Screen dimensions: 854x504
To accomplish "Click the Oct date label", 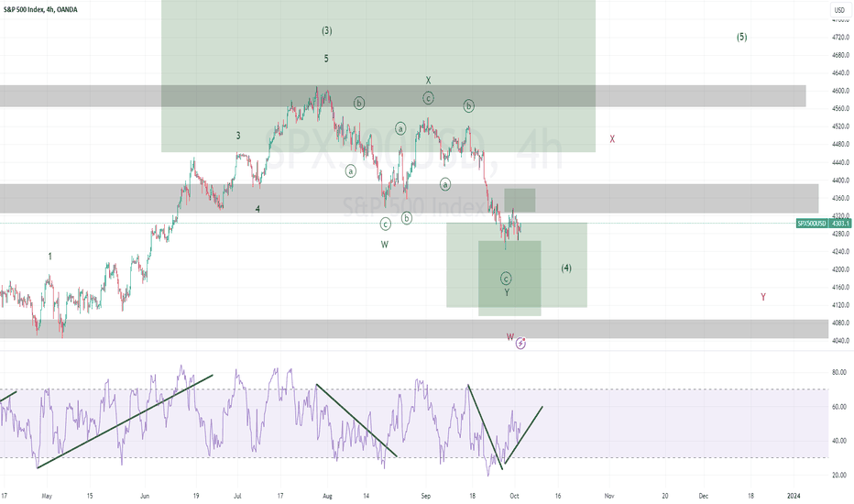I will [x=514, y=496].
